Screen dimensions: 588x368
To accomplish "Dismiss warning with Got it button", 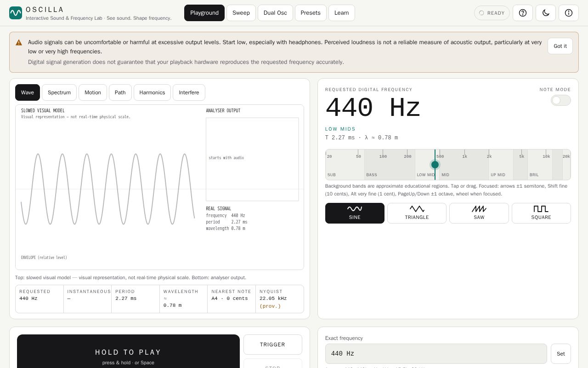I will point(560,46).
